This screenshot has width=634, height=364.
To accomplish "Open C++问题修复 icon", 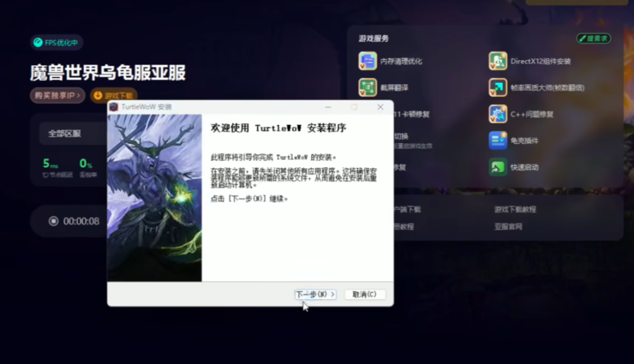I will tap(498, 114).
